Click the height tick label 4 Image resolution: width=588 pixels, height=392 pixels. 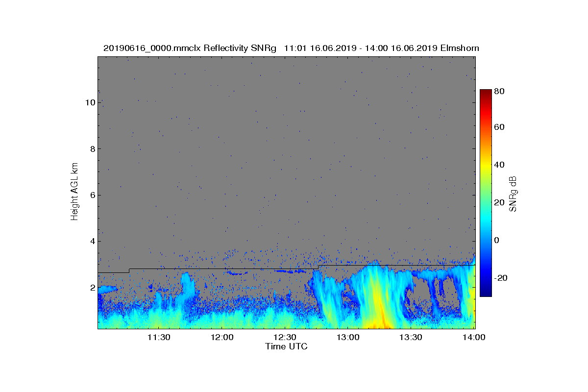click(92, 241)
